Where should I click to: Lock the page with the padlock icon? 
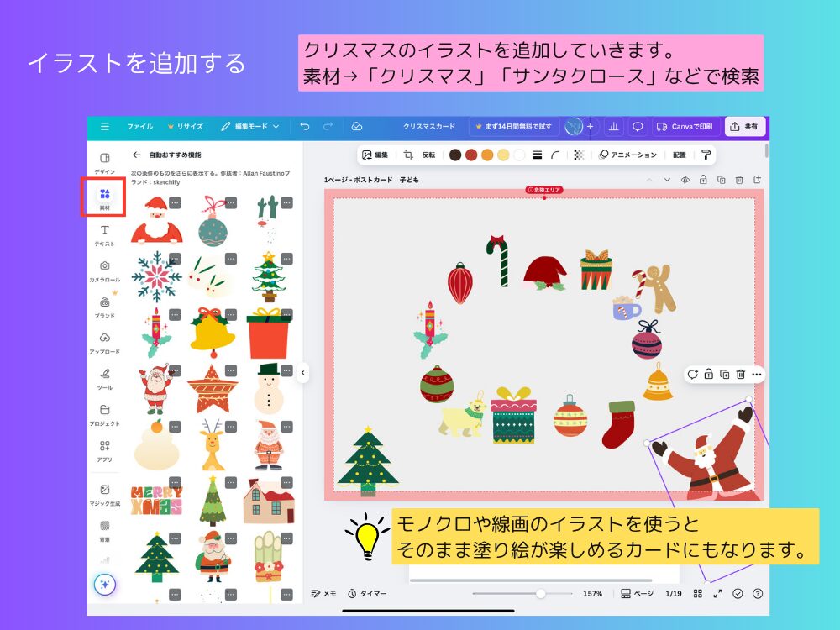[703, 178]
